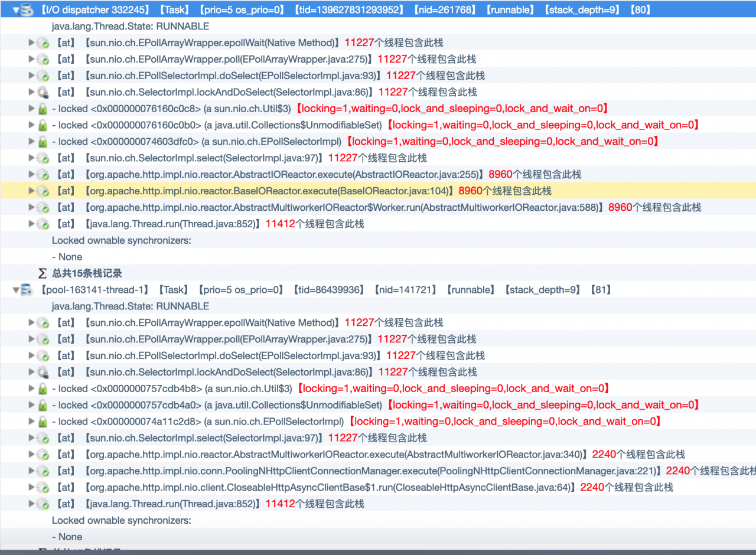Click lock status text on 0x000000074a11c2d8 row
This screenshot has width=756, height=555.
[x=505, y=422]
